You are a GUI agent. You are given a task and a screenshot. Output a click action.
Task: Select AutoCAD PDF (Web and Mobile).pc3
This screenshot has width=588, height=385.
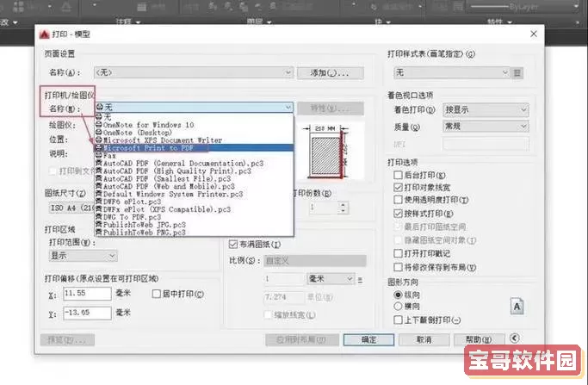point(194,186)
